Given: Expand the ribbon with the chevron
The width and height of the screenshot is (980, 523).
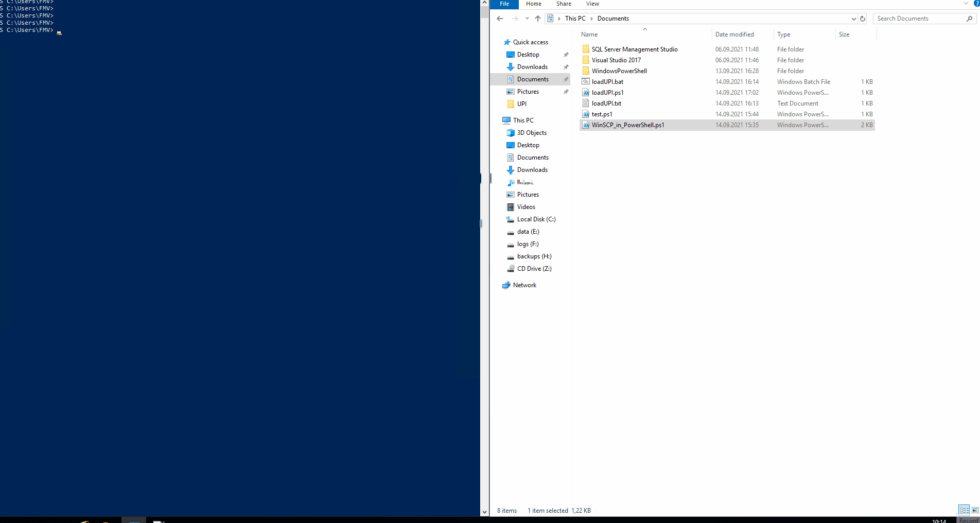Looking at the screenshot, I should [x=966, y=4].
